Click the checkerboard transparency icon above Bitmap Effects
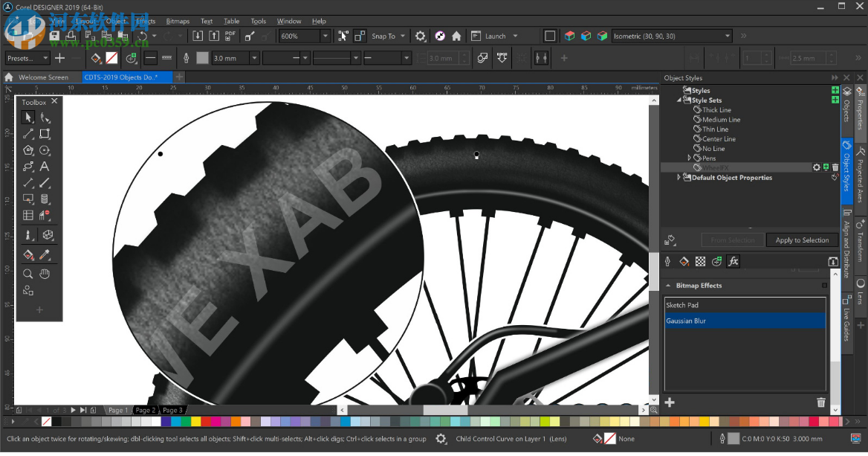 click(x=701, y=260)
